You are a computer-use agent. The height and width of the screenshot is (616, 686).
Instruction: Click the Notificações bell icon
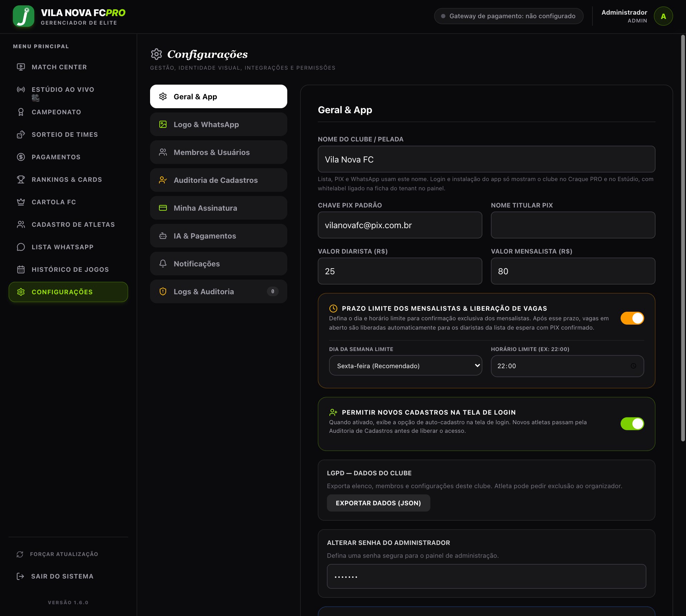tap(163, 264)
